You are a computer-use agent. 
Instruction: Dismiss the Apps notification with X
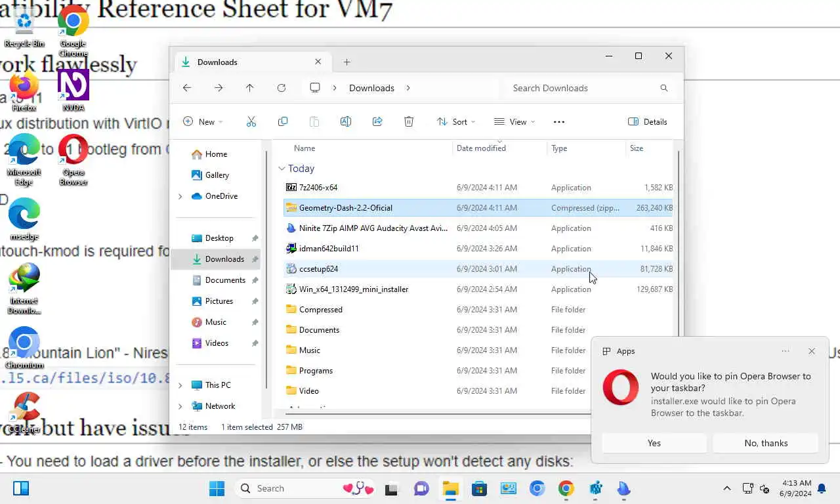[x=812, y=351]
